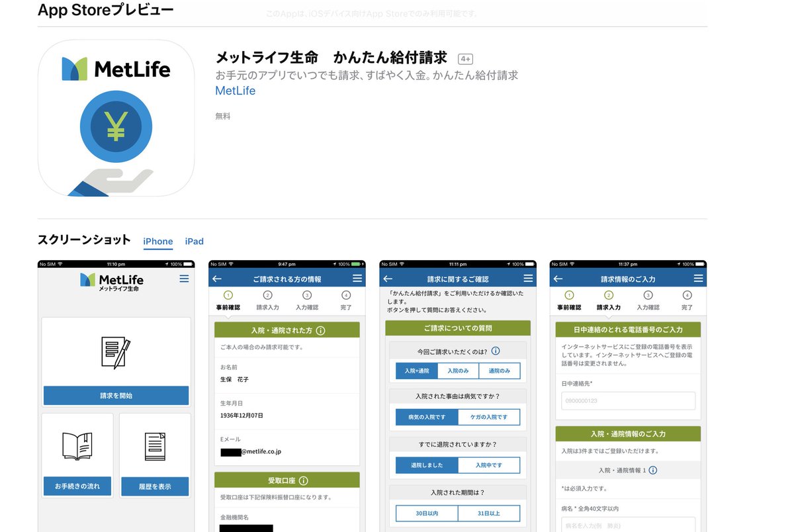Select ケガの入院です option
This screenshot has width=794, height=532.
coord(489,417)
